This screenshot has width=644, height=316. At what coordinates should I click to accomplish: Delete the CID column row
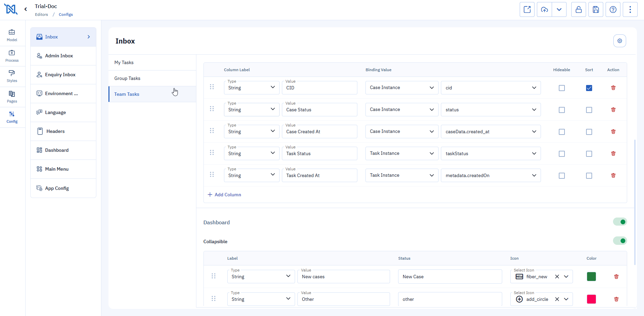coord(613,88)
